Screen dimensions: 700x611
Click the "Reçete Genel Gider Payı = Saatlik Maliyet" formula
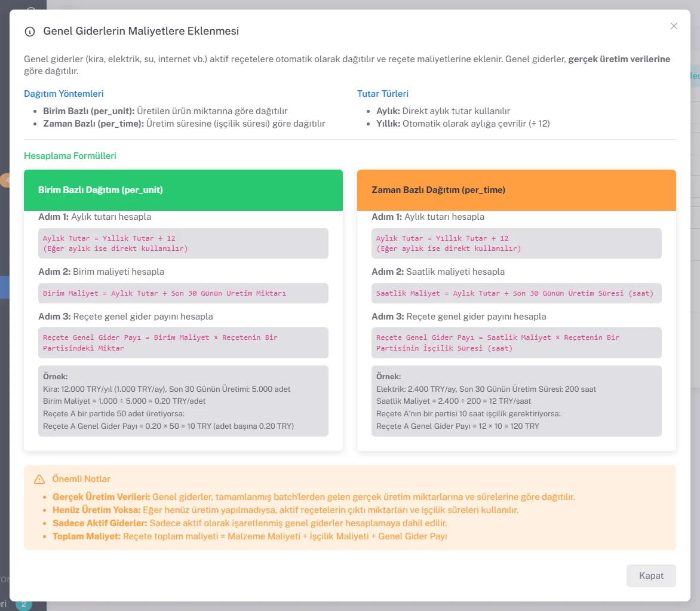(x=517, y=343)
